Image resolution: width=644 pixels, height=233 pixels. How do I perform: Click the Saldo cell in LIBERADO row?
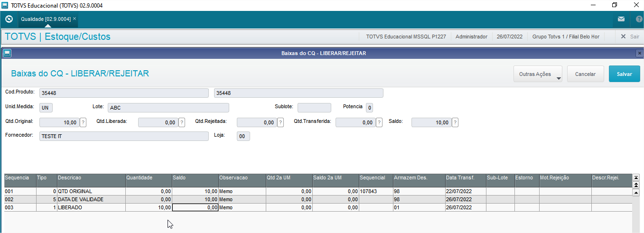pyautogui.click(x=195, y=207)
